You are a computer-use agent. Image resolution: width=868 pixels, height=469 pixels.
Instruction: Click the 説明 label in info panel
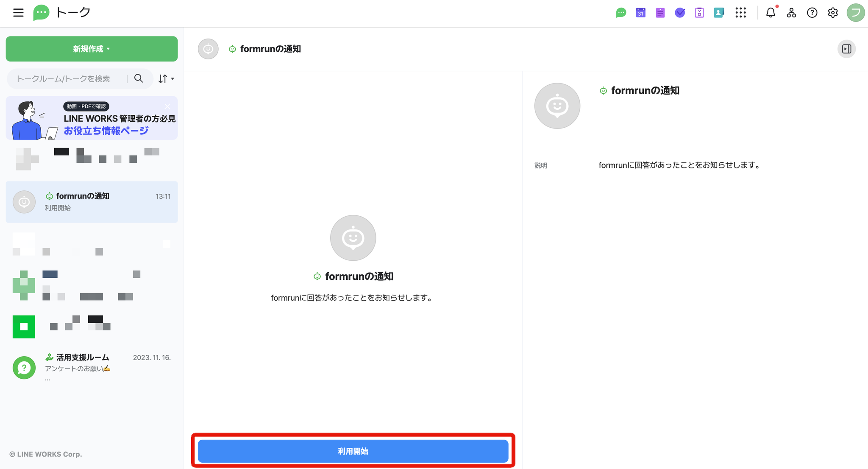[x=541, y=165]
